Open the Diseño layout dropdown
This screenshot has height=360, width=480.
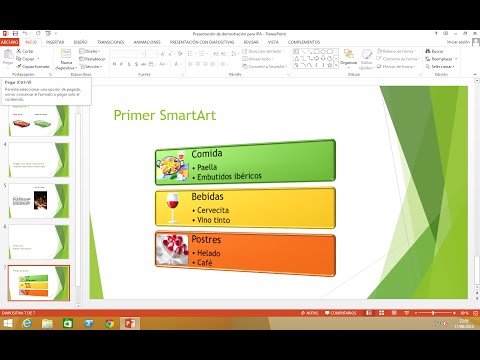(90, 51)
